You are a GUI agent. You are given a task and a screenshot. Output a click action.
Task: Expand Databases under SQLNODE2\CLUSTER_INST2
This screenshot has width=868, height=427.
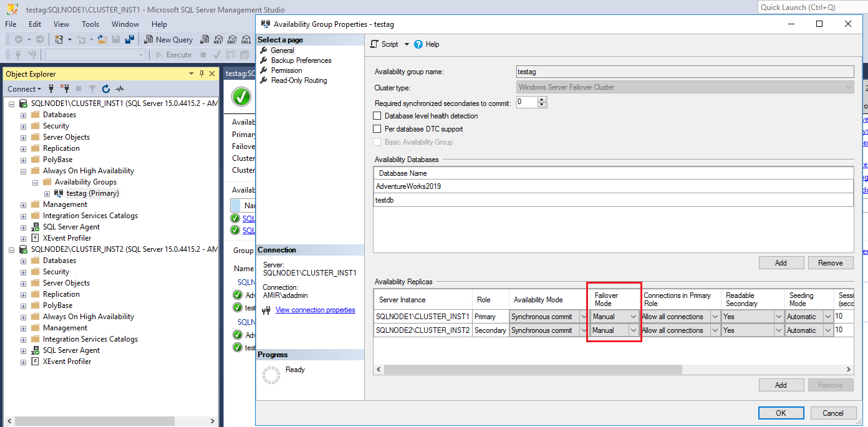(23, 261)
